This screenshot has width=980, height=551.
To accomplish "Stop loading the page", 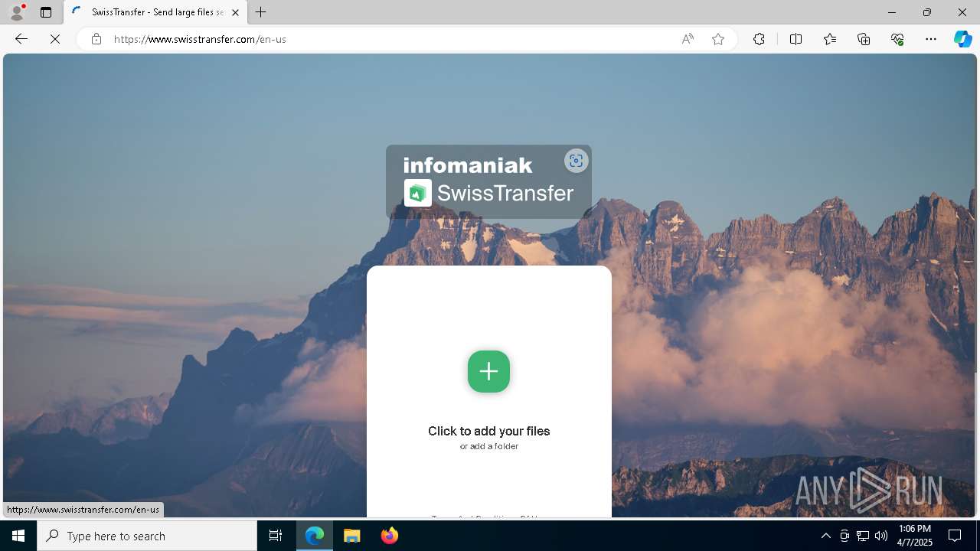I will tap(55, 38).
